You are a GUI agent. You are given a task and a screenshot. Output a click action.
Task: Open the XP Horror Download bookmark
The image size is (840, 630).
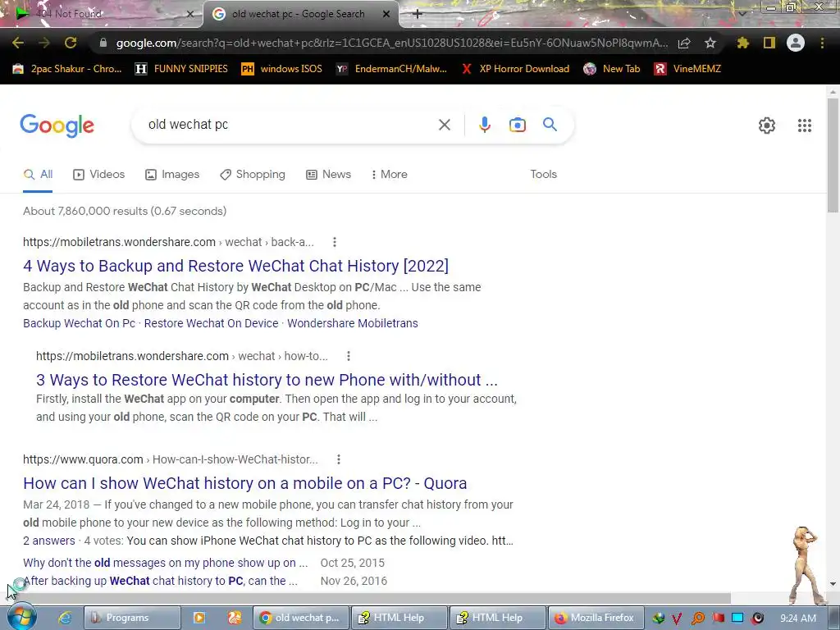(515, 69)
